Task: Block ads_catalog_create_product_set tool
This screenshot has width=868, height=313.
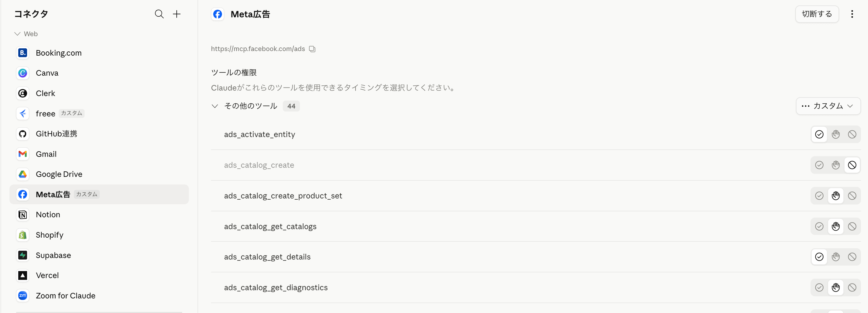Action: [x=852, y=195]
